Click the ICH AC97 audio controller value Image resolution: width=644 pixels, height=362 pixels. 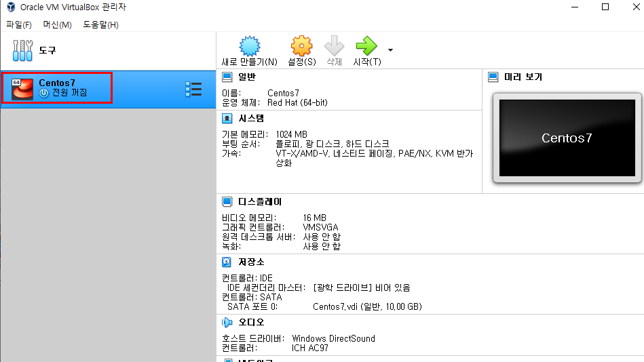point(309,348)
